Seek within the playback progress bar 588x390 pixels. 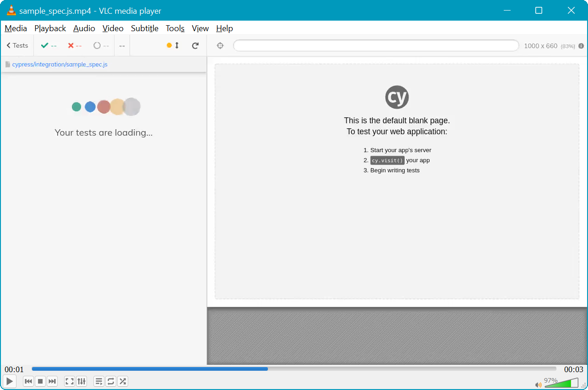294,369
